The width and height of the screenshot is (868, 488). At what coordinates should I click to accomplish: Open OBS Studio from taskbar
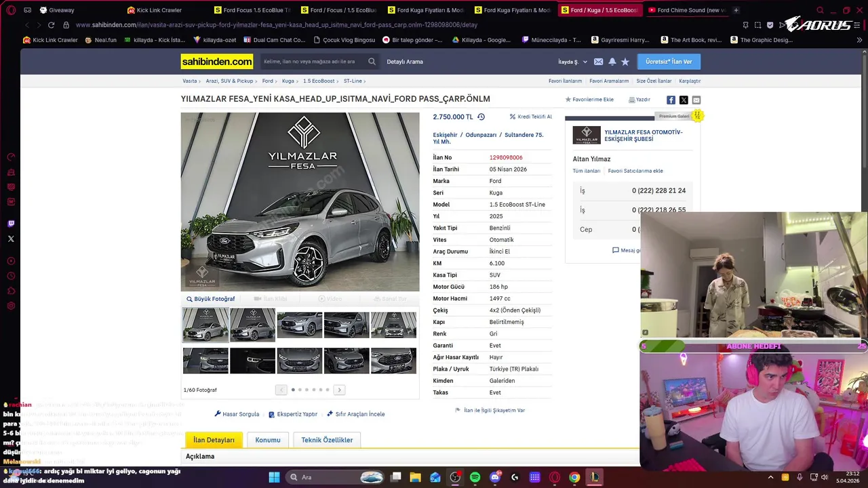point(455,477)
